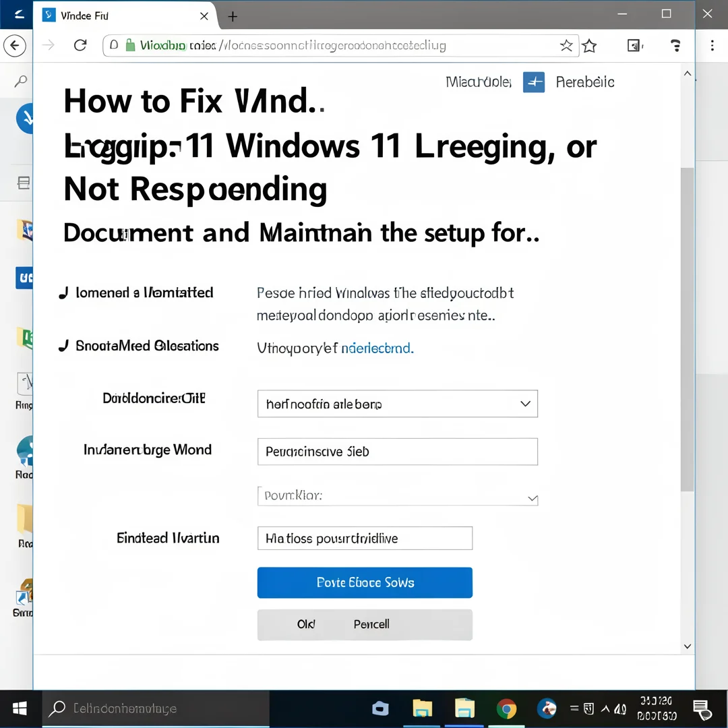Open File Explorer from the taskbar

click(x=422, y=709)
